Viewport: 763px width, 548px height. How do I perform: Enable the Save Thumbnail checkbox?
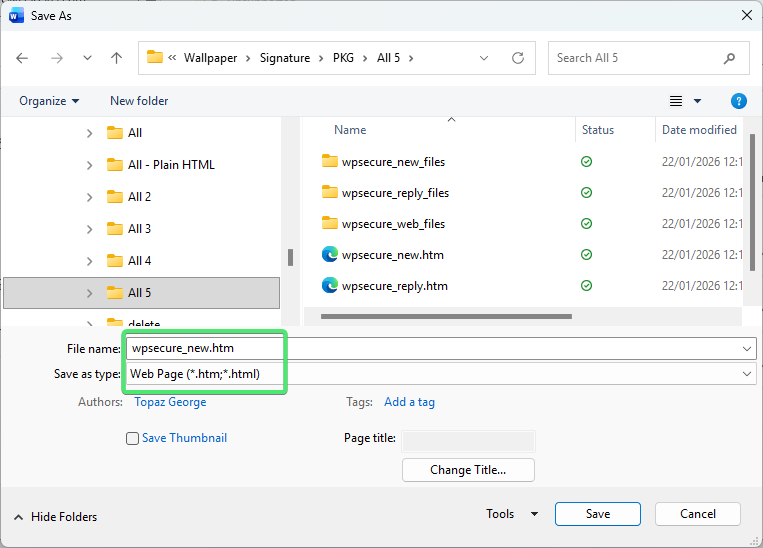point(132,438)
